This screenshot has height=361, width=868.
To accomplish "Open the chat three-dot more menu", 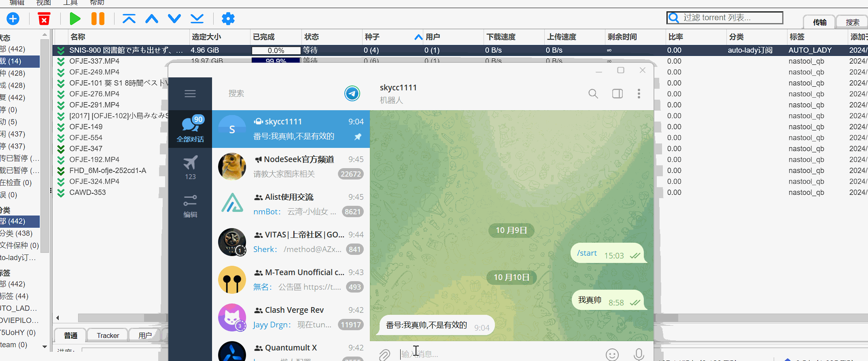I will pyautogui.click(x=639, y=94).
